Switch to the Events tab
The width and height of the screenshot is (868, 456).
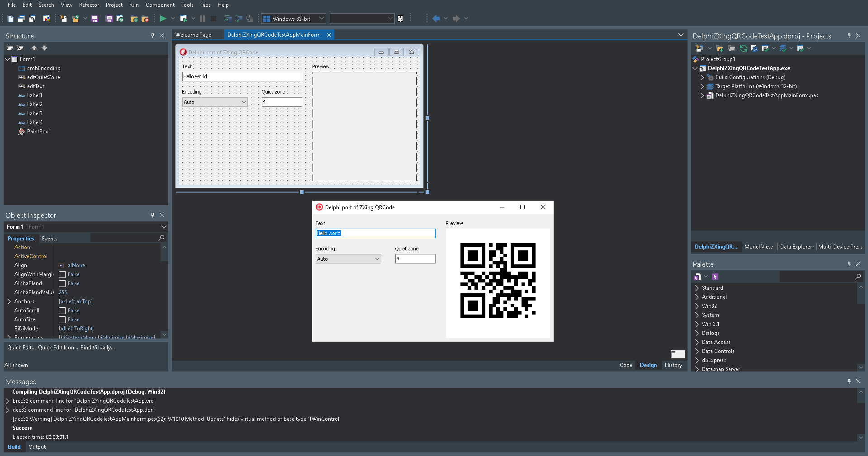click(x=50, y=239)
